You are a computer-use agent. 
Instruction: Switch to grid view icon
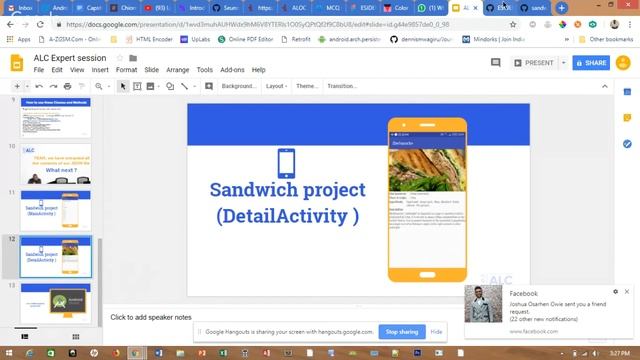76,337
